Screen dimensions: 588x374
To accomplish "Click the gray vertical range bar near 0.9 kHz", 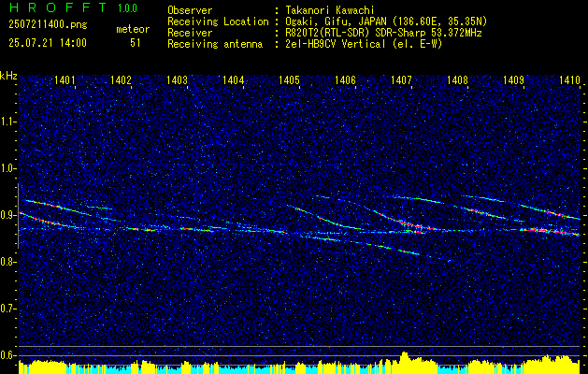I will (x=18, y=216).
